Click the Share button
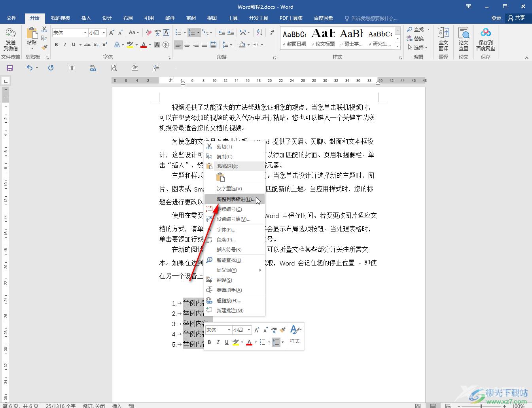The image size is (532, 408). (x=517, y=18)
